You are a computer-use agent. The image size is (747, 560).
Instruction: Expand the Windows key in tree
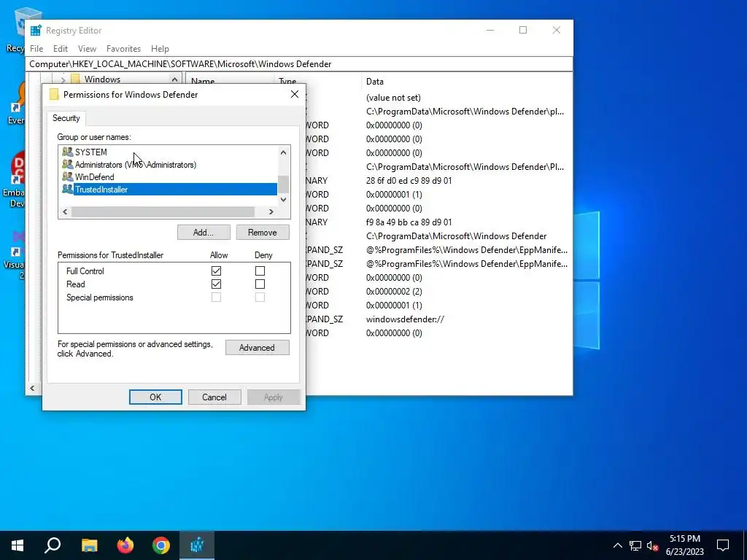tap(63, 79)
